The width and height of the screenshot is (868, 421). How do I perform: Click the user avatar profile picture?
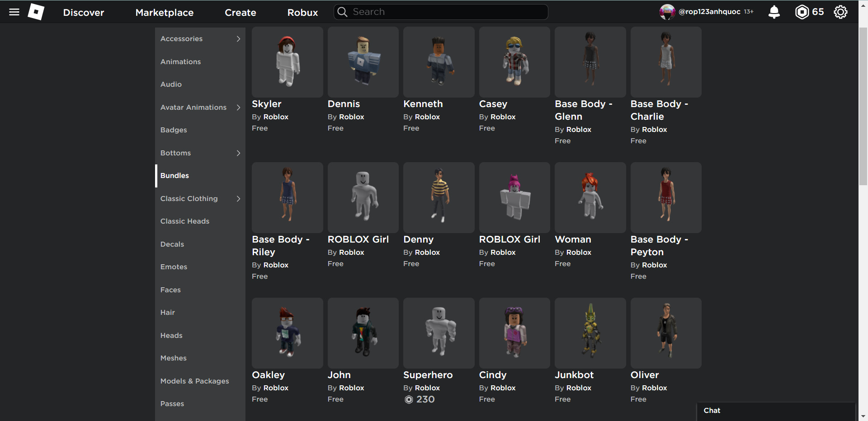tap(667, 12)
